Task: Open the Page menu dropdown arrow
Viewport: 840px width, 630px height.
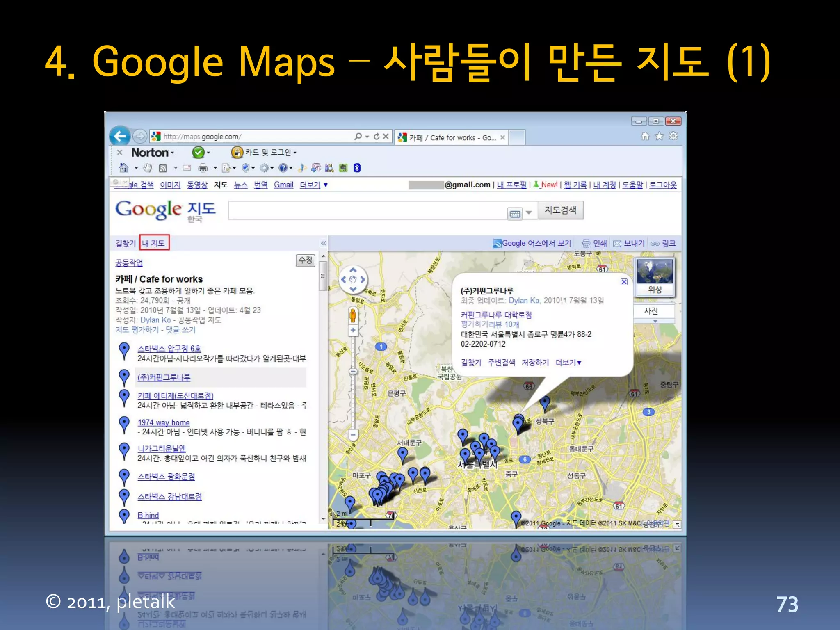Action: (x=234, y=168)
